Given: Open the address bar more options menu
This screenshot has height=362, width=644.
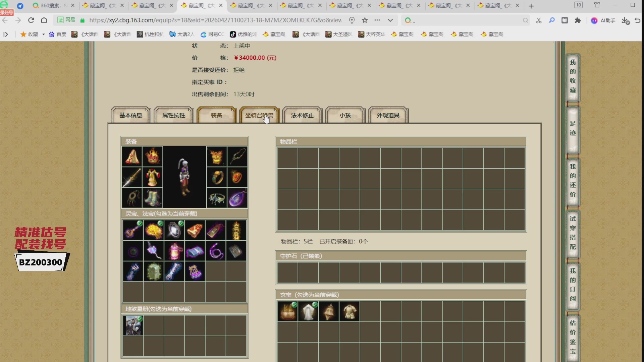Looking at the screenshot, I should point(377,20).
